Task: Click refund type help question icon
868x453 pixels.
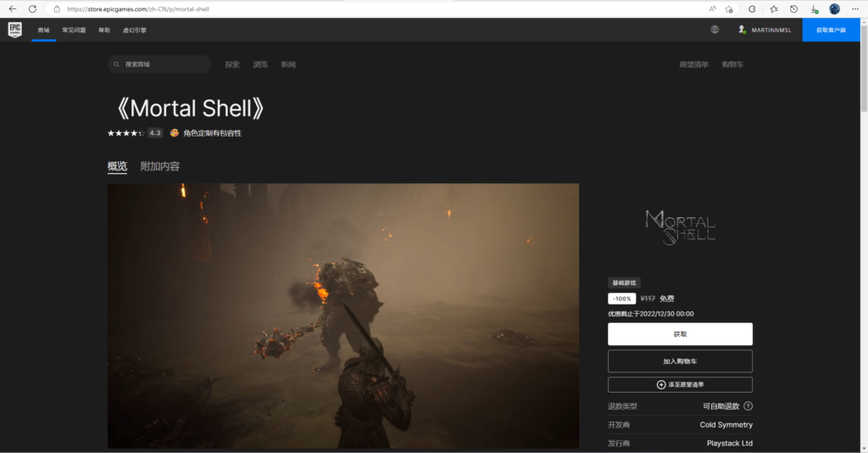Action: 748,406
